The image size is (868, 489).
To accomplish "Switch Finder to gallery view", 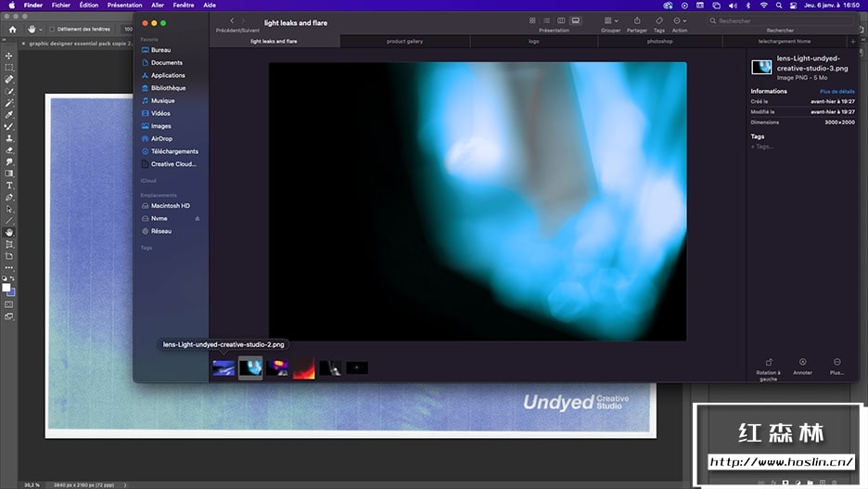I will pyautogui.click(x=576, y=20).
